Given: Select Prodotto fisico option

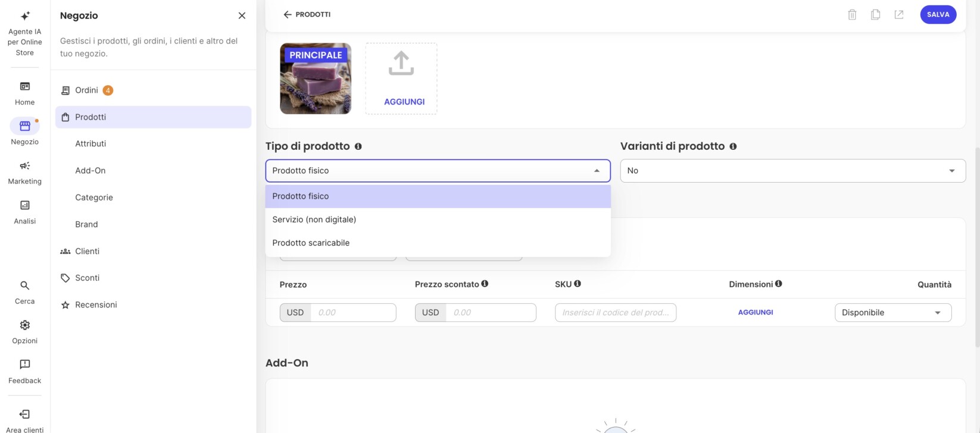Looking at the screenshot, I should pos(438,196).
